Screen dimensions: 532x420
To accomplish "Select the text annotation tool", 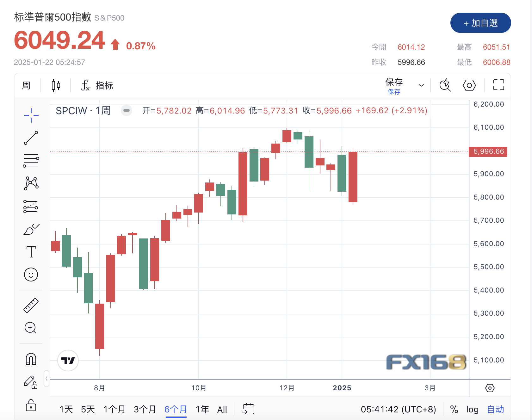I will coord(31,252).
